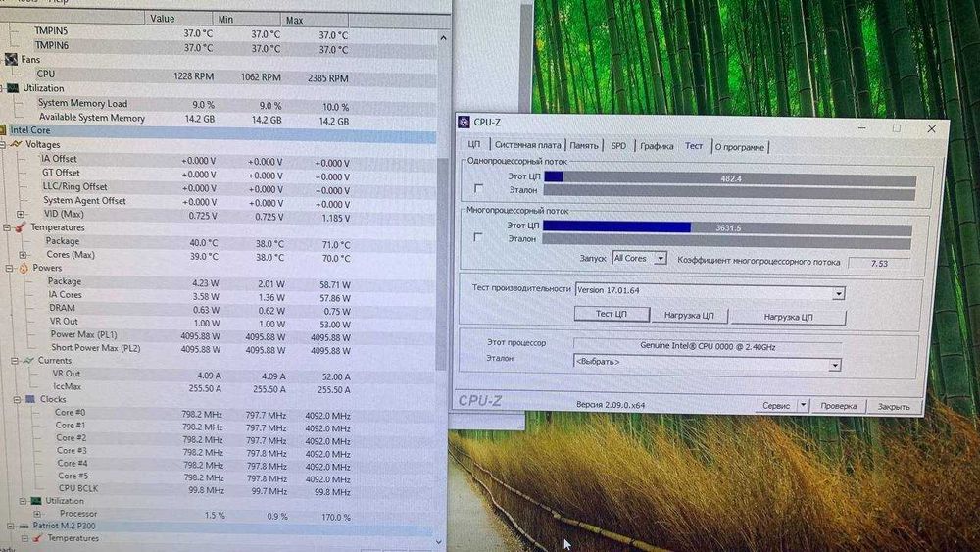Expand the VID (Max) row
The height and width of the screenshot is (552, 980).
pos(21,215)
